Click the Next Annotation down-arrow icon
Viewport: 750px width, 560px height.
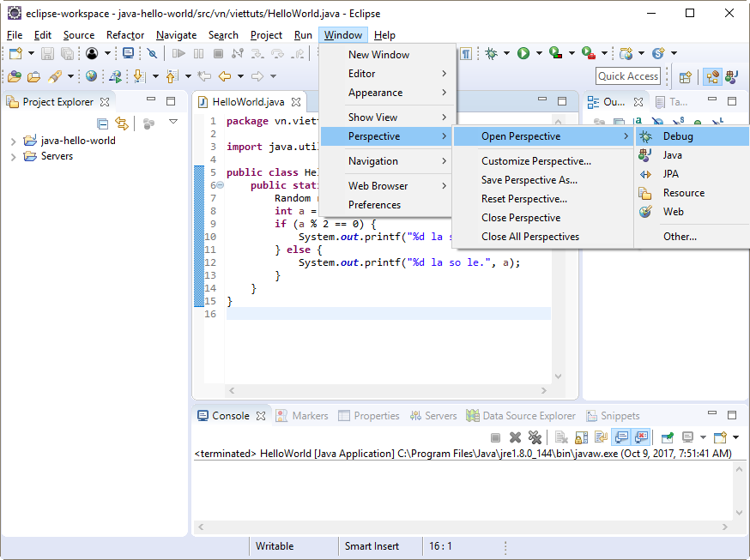click(x=140, y=76)
